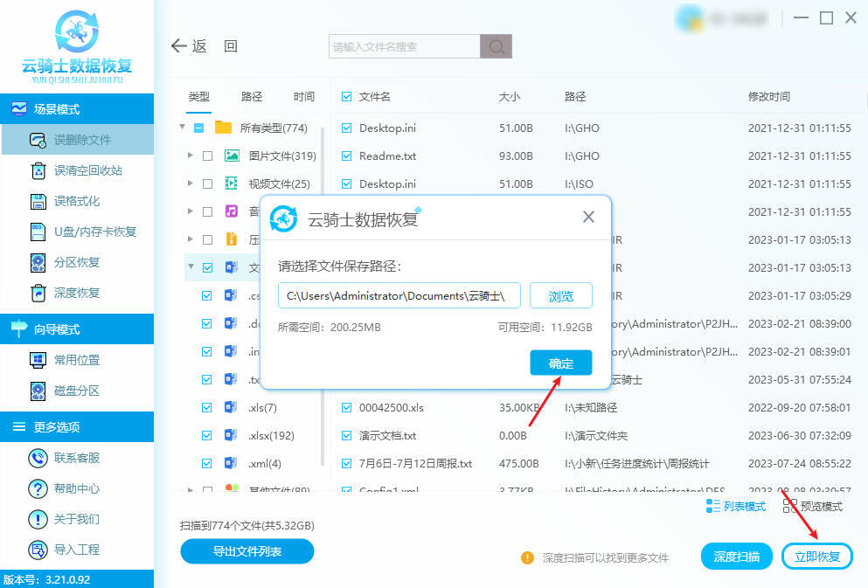
Task: Expand the 视频文件(25) tree node
Action: point(190,183)
